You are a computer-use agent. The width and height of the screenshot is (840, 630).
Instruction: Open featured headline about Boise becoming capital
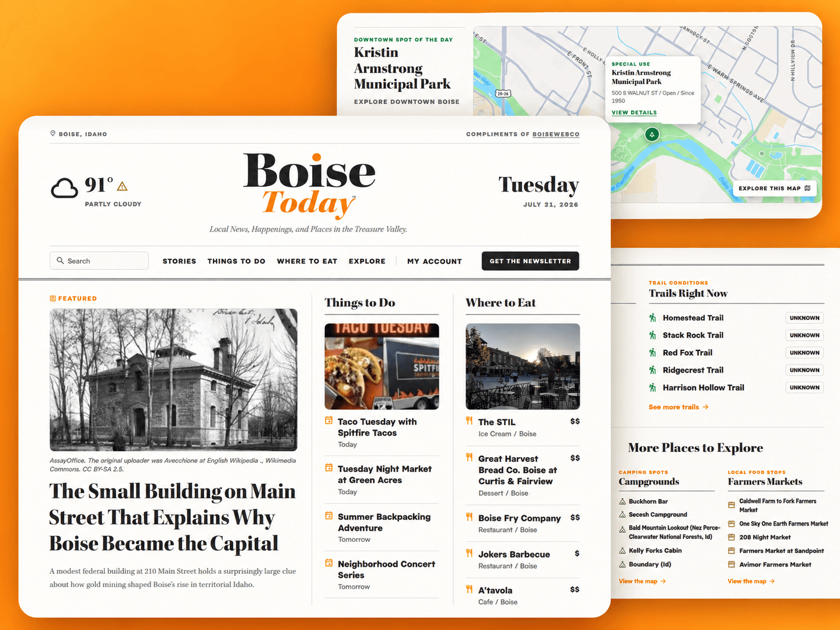click(172, 517)
